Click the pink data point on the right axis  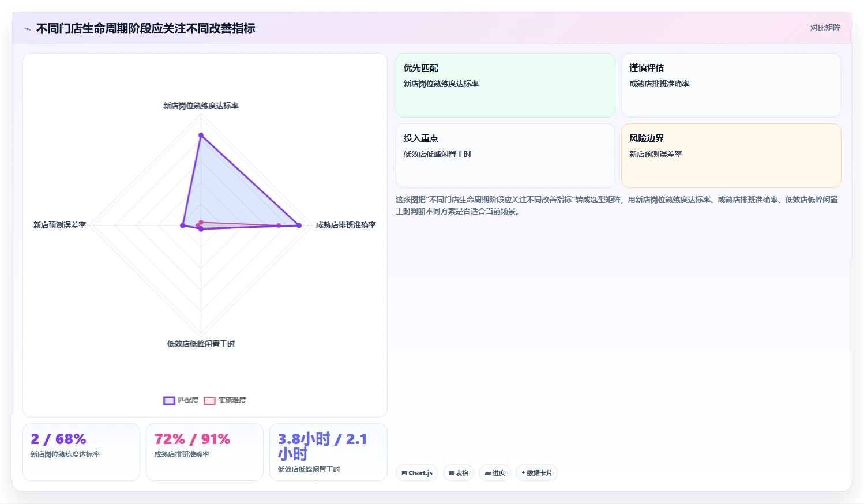click(x=279, y=225)
